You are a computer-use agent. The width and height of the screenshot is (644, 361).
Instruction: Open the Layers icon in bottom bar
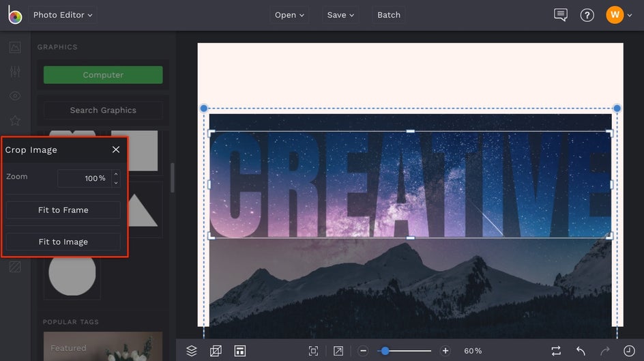(x=192, y=351)
